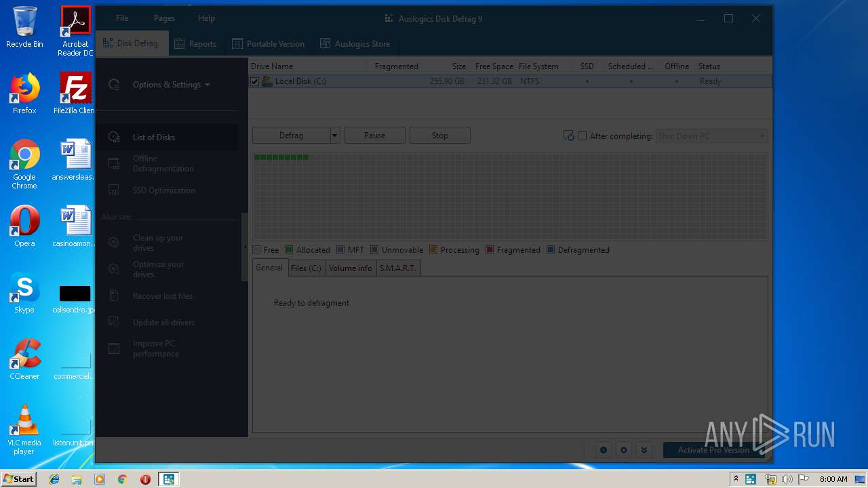Open the Help menu
The image size is (868, 488).
[206, 18]
